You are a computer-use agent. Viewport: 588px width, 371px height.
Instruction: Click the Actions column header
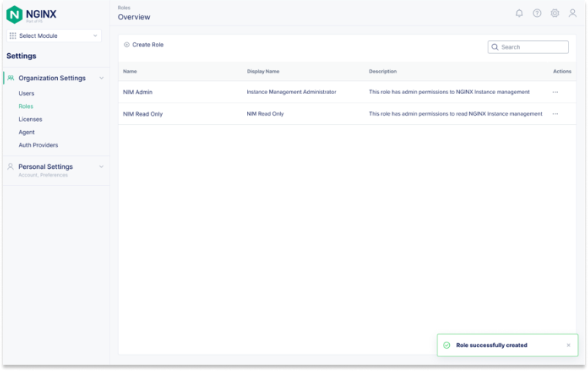pyautogui.click(x=562, y=71)
